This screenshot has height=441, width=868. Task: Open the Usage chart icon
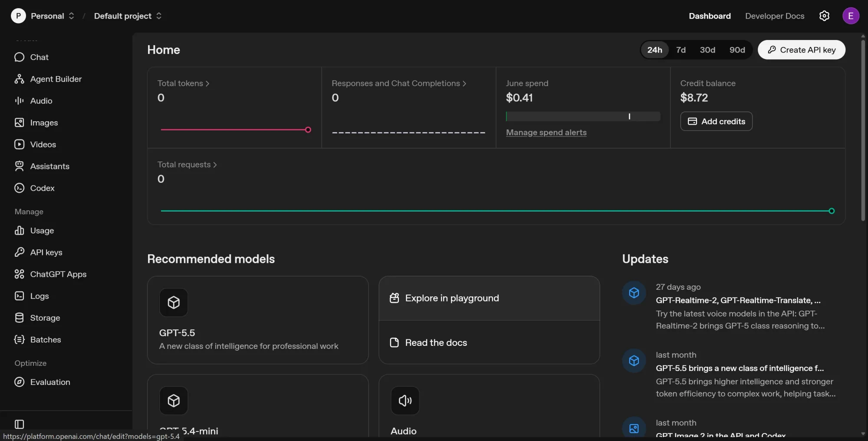19,230
